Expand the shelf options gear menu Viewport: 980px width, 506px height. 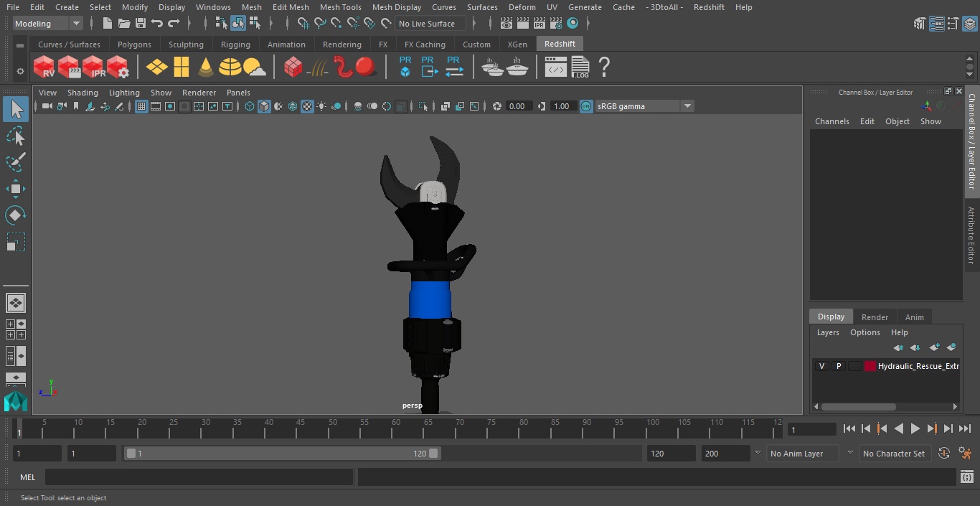[x=20, y=71]
